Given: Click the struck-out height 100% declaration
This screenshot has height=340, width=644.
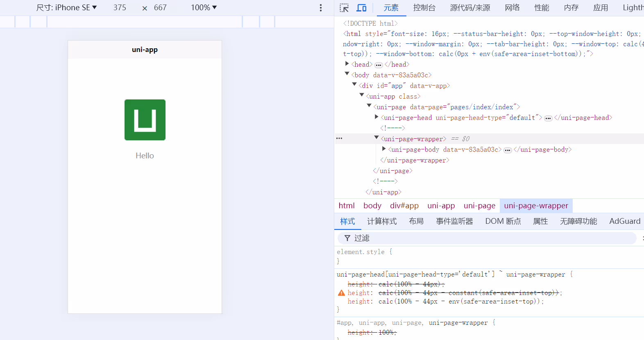Looking at the screenshot, I should 372,333.
